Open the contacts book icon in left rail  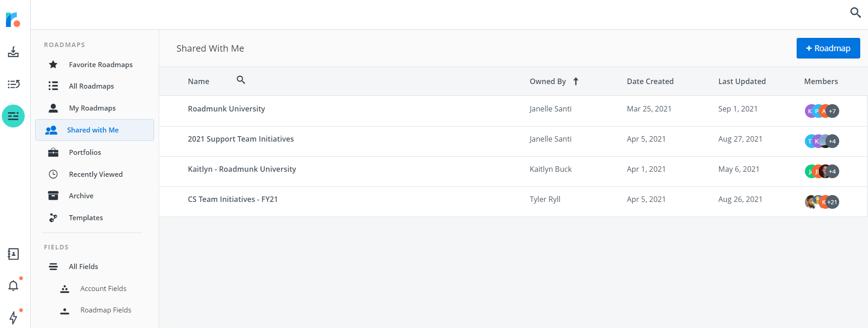point(13,254)
